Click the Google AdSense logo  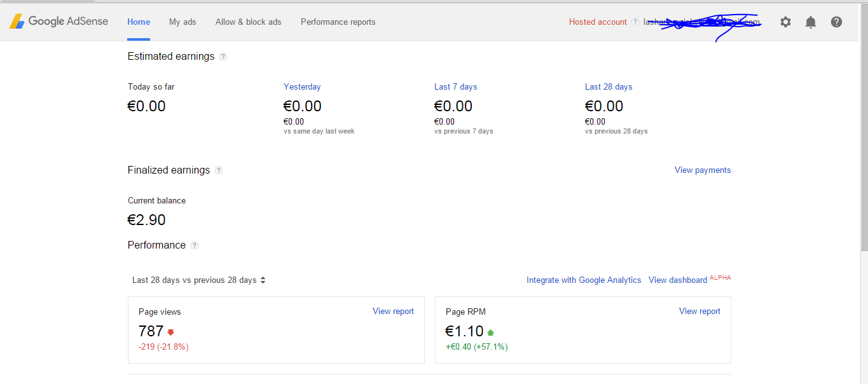[59, 21]
